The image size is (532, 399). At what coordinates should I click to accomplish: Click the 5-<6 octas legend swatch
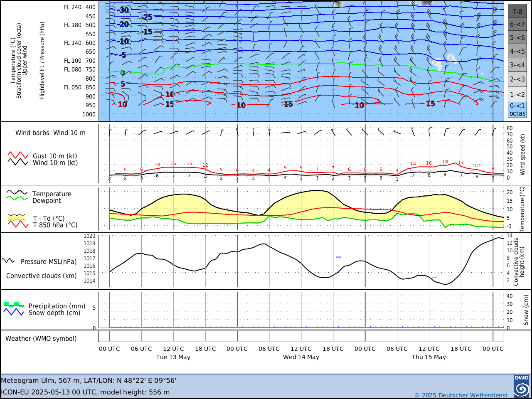(x=517, y=38)
